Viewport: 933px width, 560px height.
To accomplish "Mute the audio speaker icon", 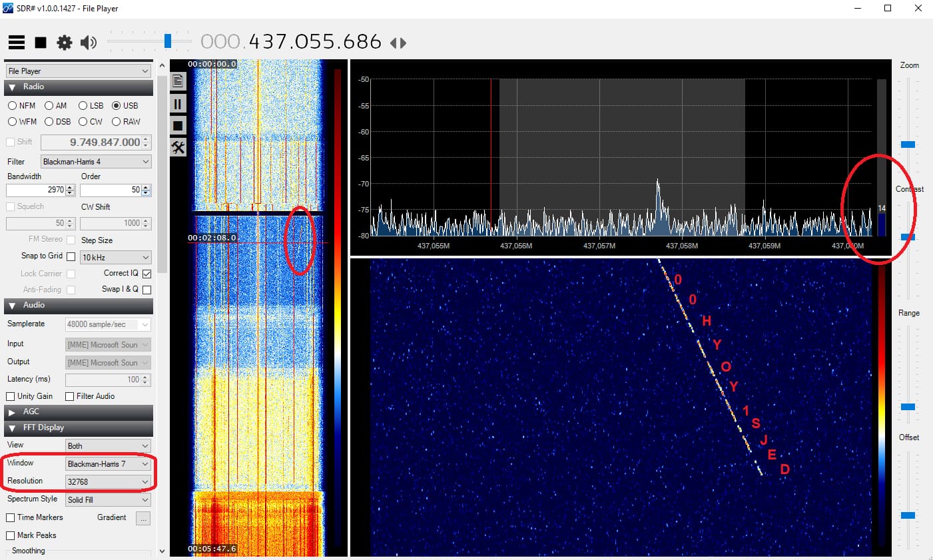I will 88,43.
